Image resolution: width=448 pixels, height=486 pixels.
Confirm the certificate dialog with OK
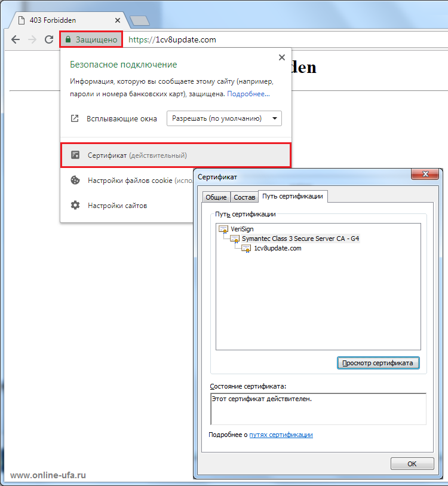click(412, 464)
